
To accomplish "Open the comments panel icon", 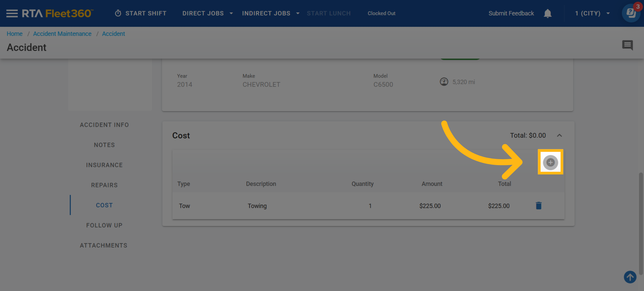I will point(627,45).
